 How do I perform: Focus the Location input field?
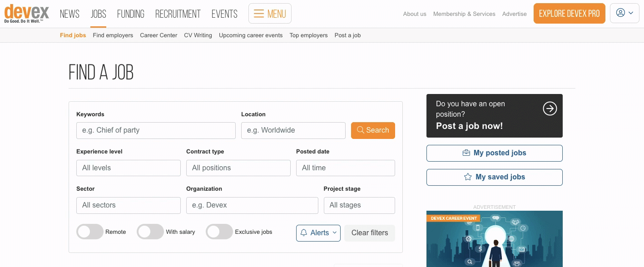coord(293,130)
